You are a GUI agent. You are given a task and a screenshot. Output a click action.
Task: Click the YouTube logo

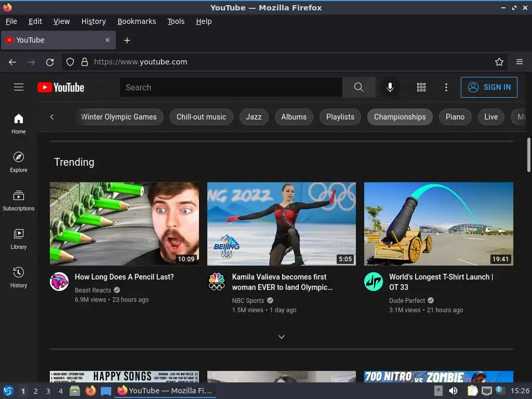tap(61, 87)
